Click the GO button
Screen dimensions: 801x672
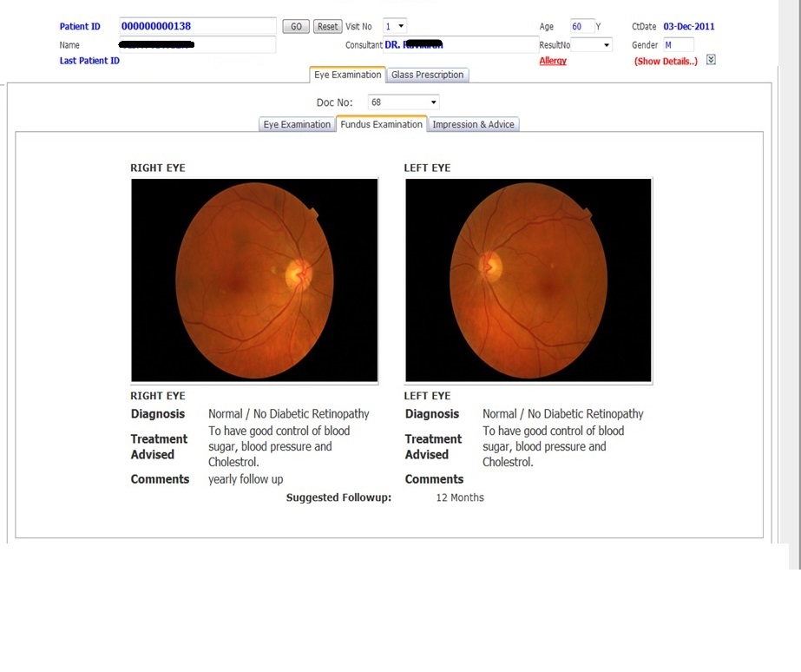pyautogui.click(x=296, y=27)
